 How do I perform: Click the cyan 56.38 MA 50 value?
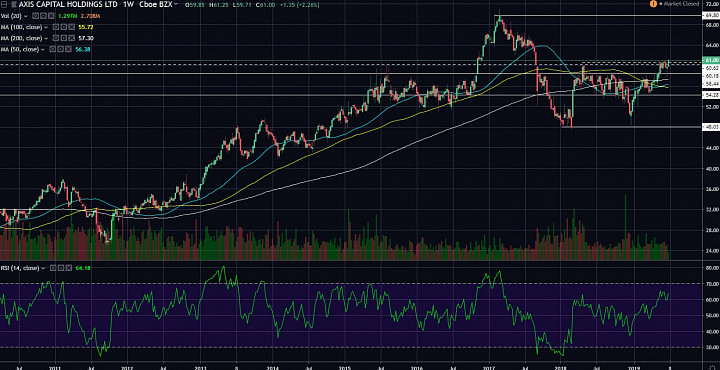point(83,49)
